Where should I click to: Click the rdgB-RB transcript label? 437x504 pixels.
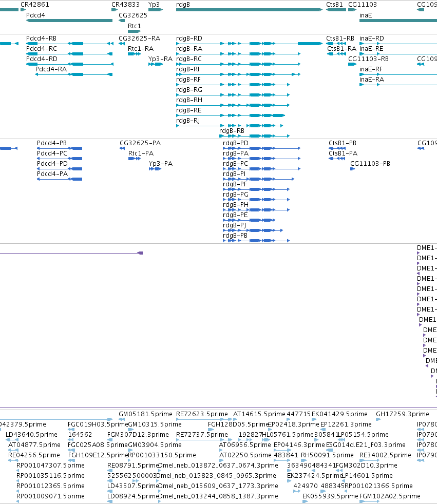(232, 131)
